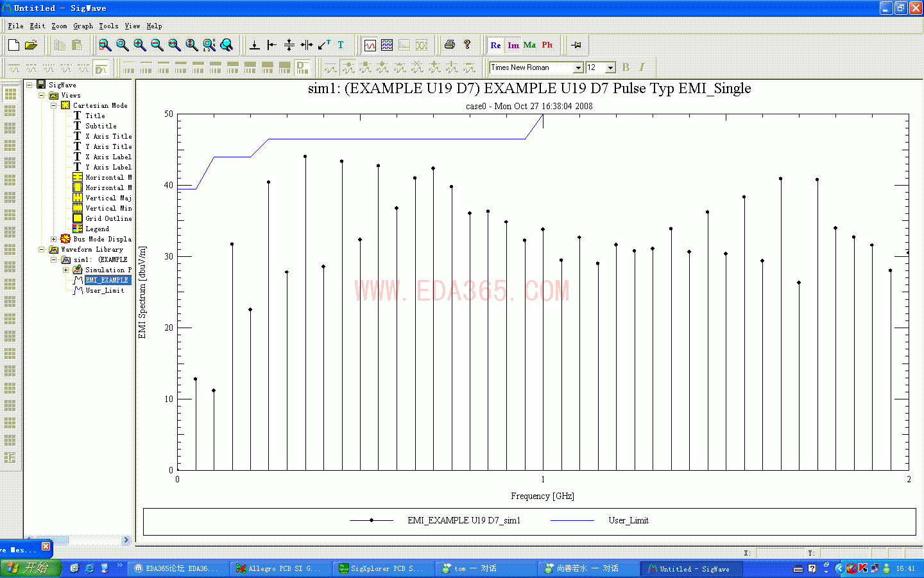Collapse the SigWave root tree node
The width and height of the screenshot is (924, 578).
point(30,85)
